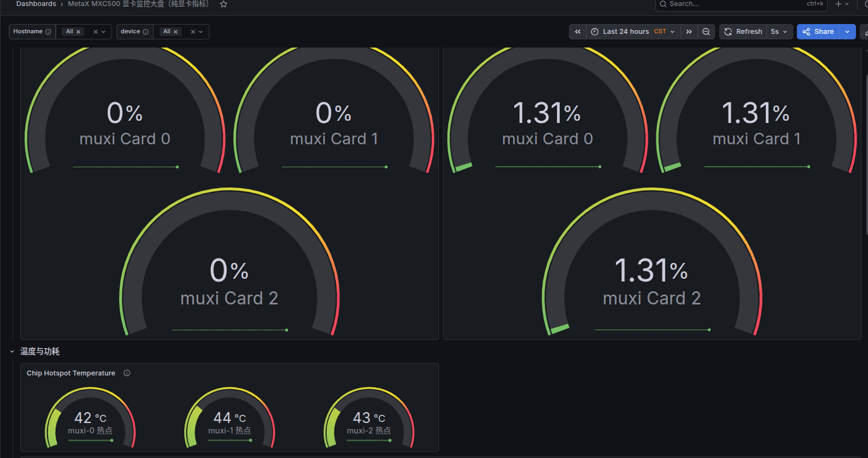This screenshot has height=458, width=868.
Task: Zoom out the time range
Action: [706, 32]
